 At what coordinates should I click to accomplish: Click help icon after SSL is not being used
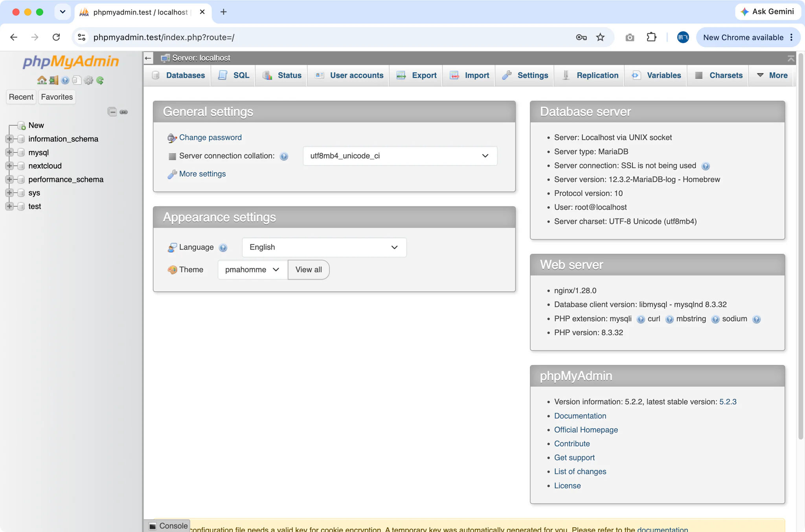click(x=706, y=166)
